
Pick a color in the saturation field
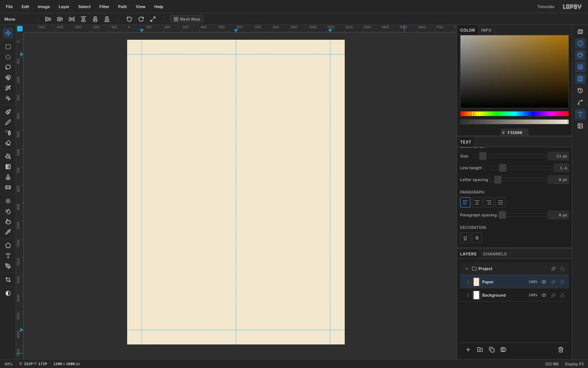click(x=514, y=72)
